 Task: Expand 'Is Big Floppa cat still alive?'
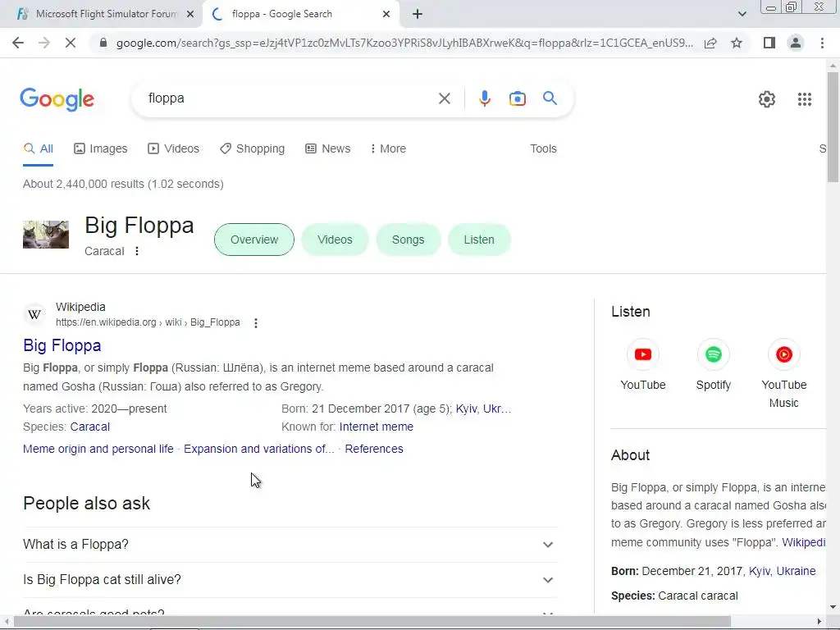[x=290, y=580]
